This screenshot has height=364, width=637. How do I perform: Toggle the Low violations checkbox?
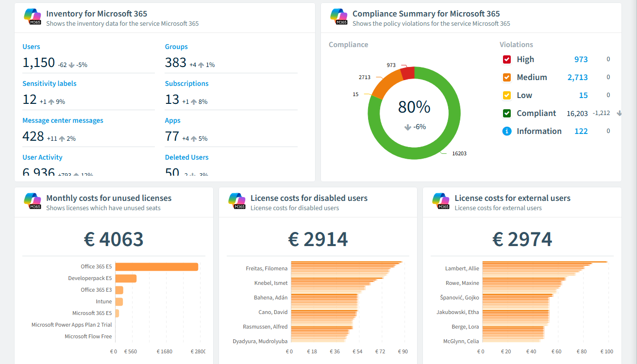pos(507,95)
